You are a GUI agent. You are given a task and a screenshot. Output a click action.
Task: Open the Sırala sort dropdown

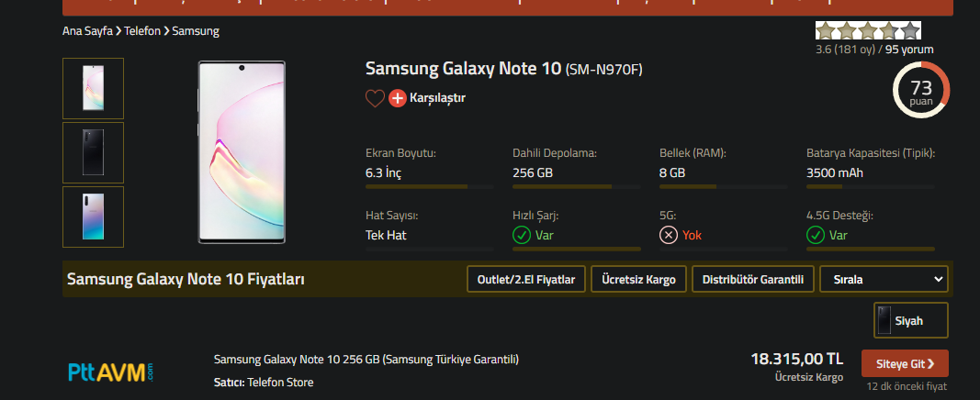[x=884, y=279]
